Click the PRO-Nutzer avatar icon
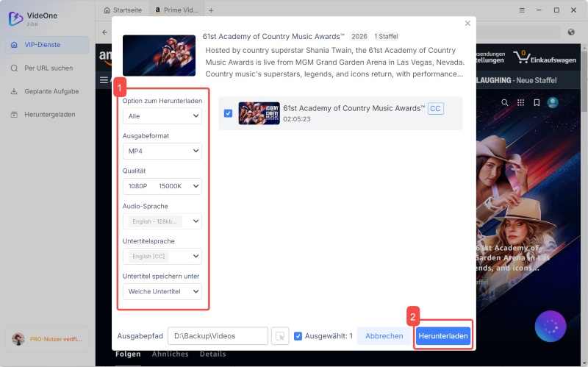Viewport: 588px width, 367px height. 18,339
